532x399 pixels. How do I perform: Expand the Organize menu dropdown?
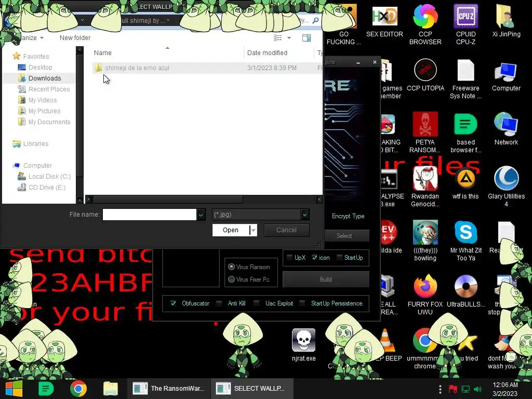(42, 37)
